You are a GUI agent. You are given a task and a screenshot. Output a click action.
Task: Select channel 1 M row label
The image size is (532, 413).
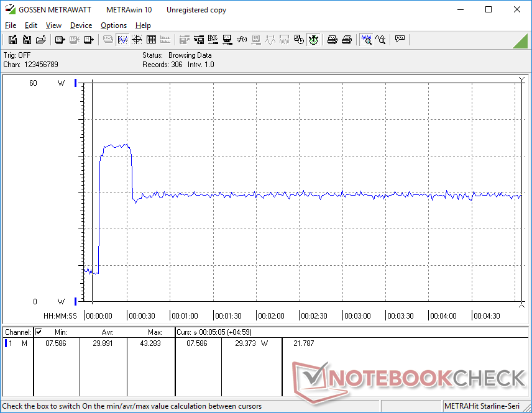[17, 343]
